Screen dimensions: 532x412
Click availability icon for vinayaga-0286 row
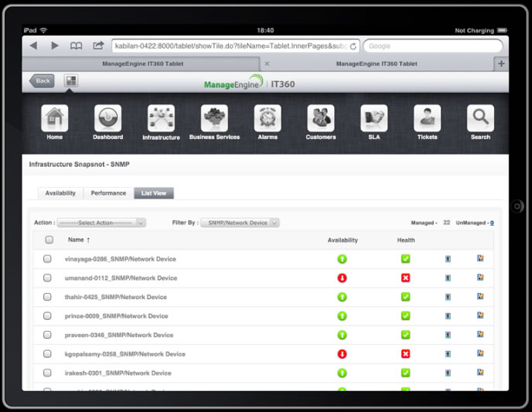click(x=342, y=259)
